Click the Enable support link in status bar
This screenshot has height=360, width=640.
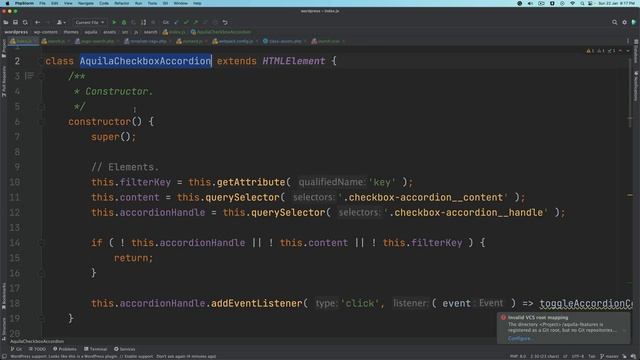(138, 356)
